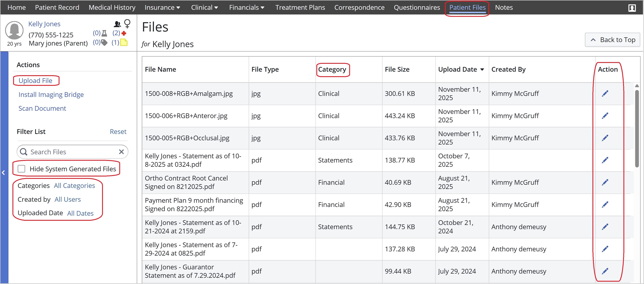Collapse the sidebar using the chevron
The image size is (644, 284).
click(x=4, y=173)
